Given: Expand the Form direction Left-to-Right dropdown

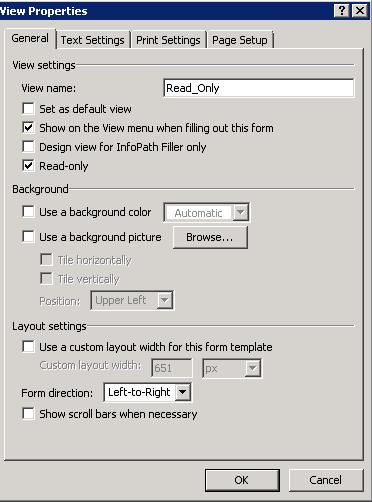Looking at the screenshot, I should pyautogui.click(x=148, y=392).
